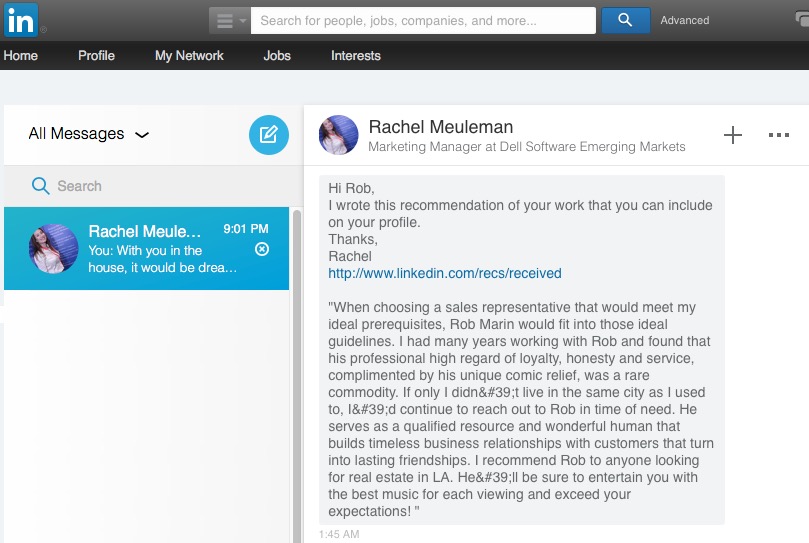Focus the messages Search field
The height and width of the screenshot is (543, 809).
pos(154,186)
